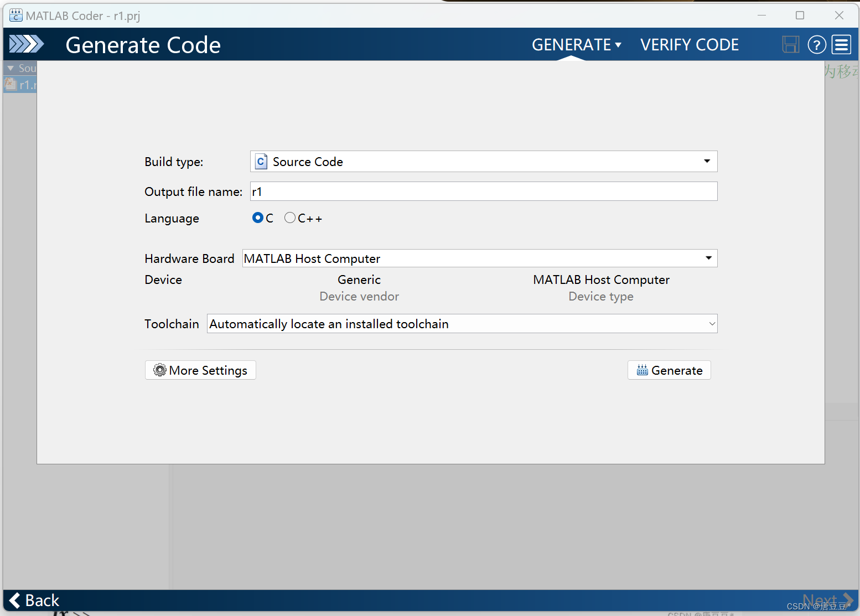Close the MATLAB Coder window
This screenshot has height=616, width=860.
pos(839,15)
